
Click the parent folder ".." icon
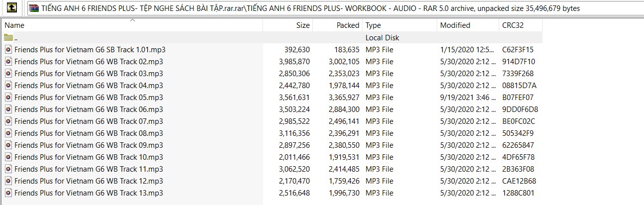tap(8, 37)
